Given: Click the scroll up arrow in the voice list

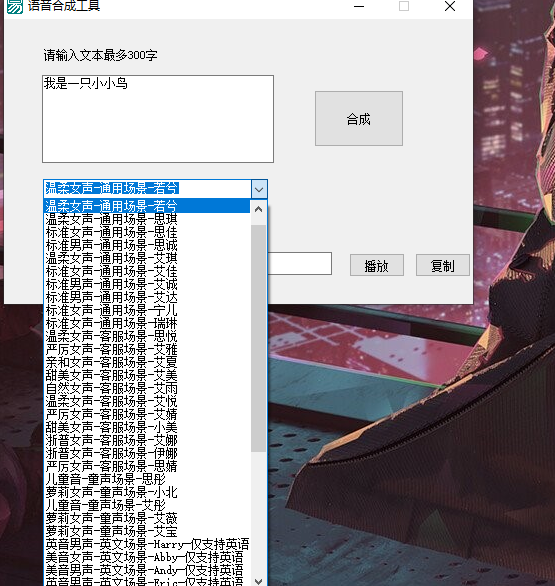Looking at the screenshot, I should [x=258, y=209].
